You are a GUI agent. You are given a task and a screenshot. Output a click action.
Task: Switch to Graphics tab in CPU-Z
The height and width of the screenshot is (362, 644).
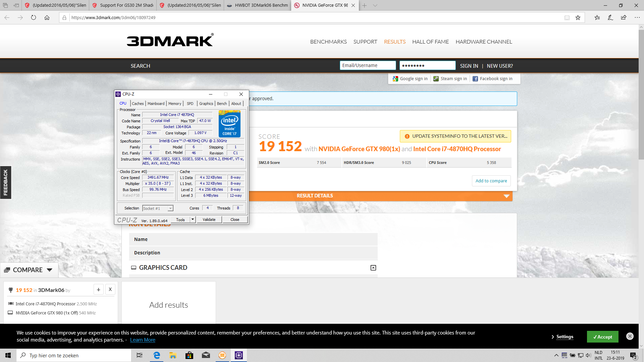pos(206,104)
